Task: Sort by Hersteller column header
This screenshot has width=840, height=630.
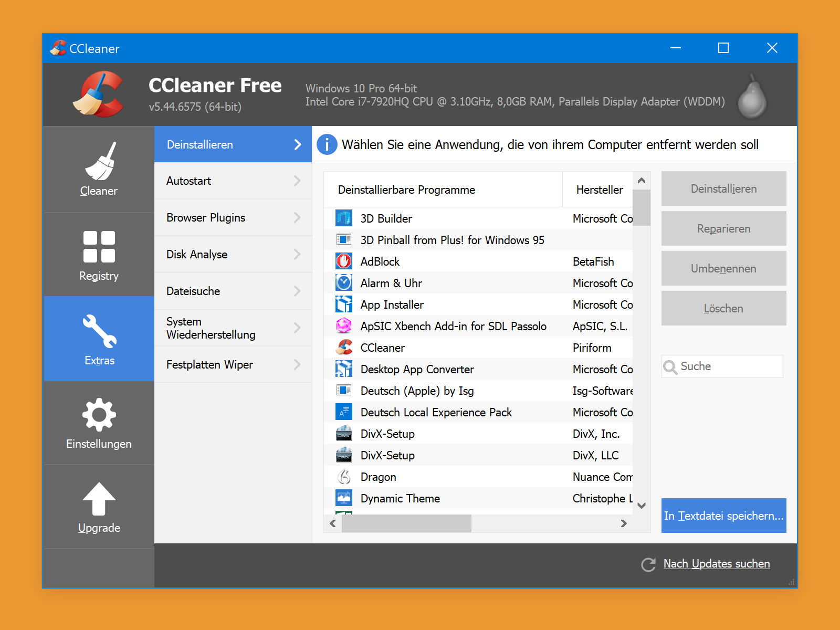Action: (597, 190)
